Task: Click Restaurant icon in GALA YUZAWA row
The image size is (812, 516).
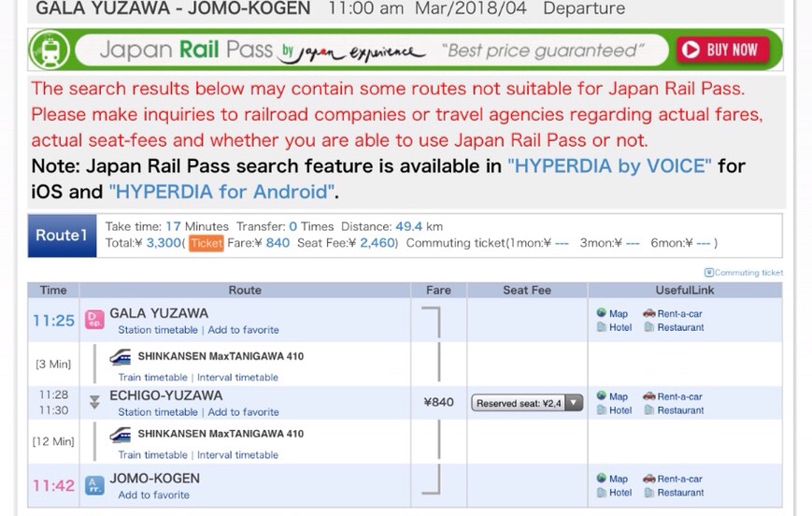Action: click(x=648, y=327)
